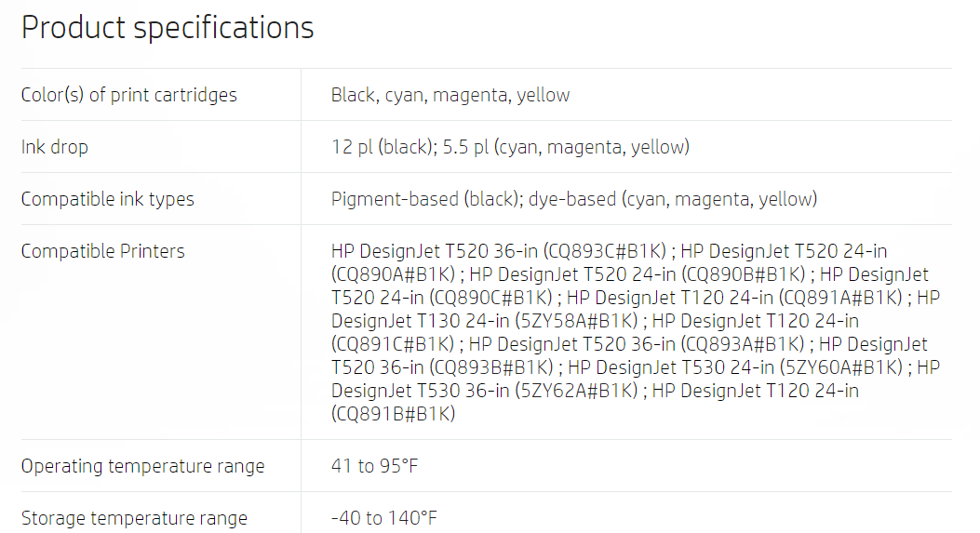Click the Storage temperature range label

tap(134, 518)
